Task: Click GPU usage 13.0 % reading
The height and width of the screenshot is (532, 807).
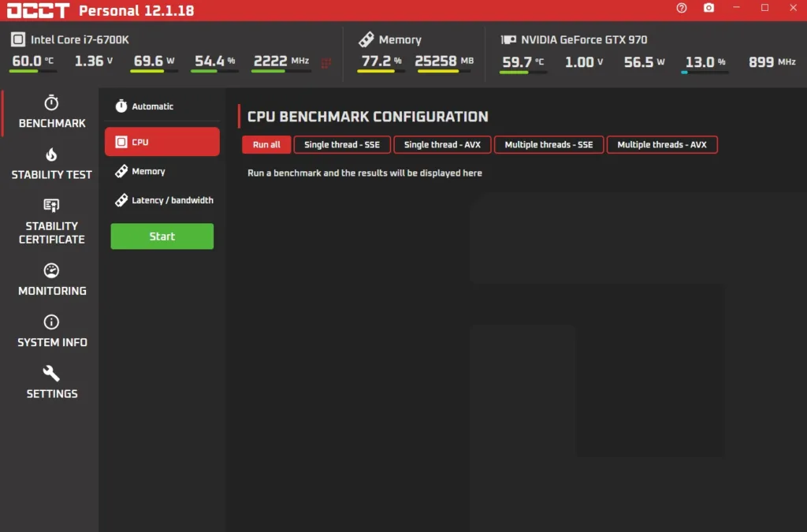Action: pos(705,62)
